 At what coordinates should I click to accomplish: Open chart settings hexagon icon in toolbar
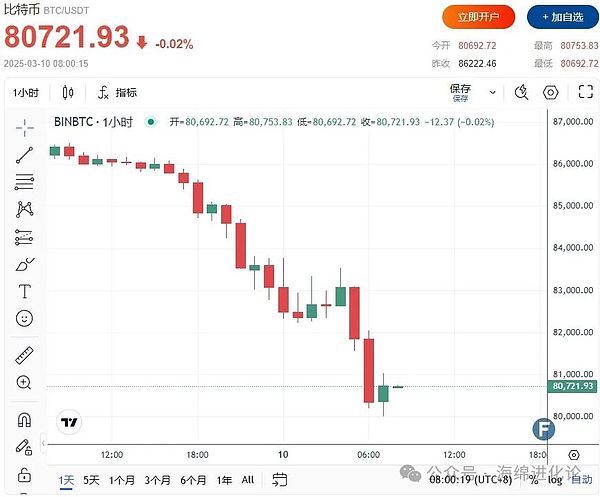click(550, 93)
